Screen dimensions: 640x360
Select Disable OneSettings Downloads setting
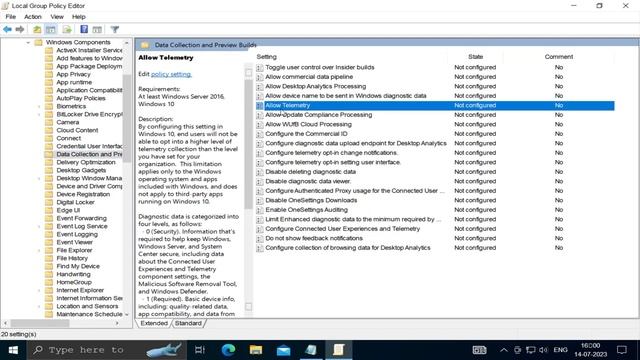point(311,200)
